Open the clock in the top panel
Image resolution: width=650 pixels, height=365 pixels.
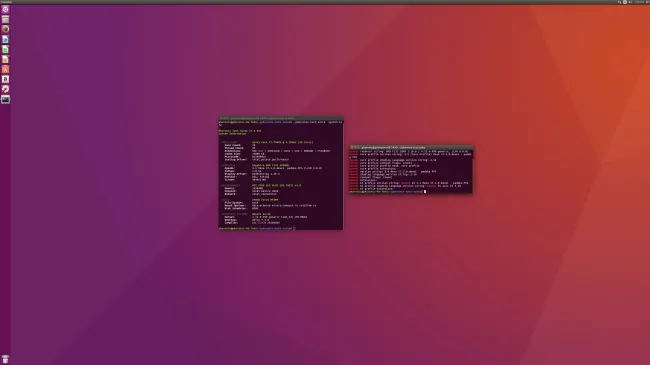[x=639, y=2]
